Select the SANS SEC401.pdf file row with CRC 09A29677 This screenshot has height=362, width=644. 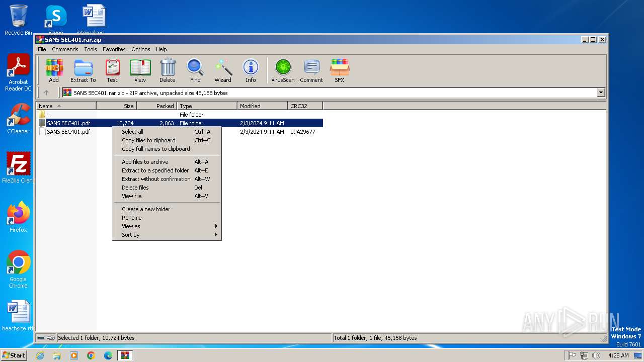180,132
